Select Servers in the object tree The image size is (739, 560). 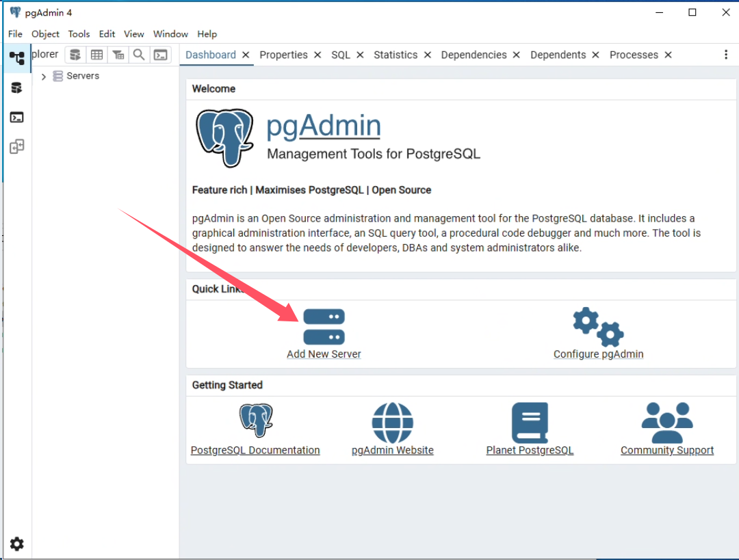pos(83,76)
